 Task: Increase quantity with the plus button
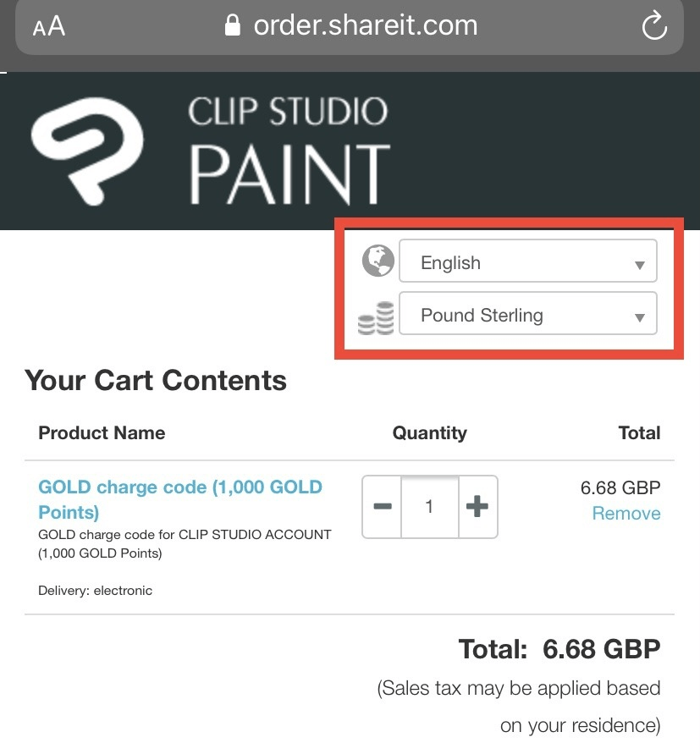tap(477, 506)
